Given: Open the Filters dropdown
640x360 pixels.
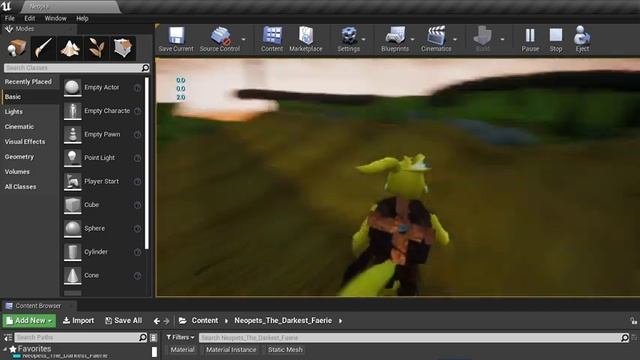Looking at the screenshot, I should [180, 337].
